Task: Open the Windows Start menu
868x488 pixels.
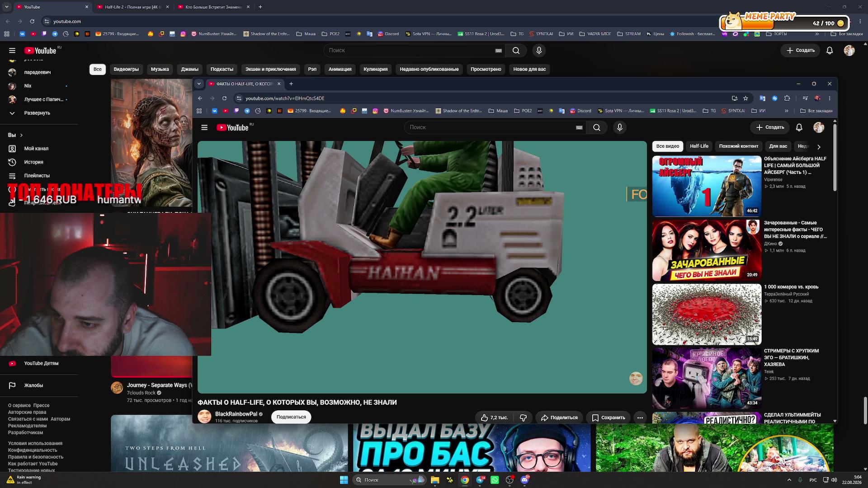Action: click(x=344, y=480)
